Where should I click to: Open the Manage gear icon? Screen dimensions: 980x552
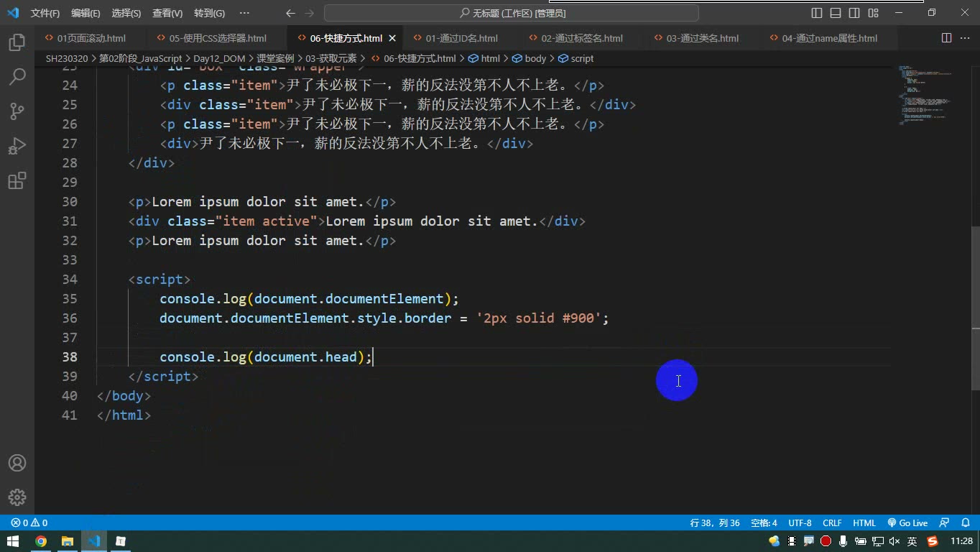17,497
